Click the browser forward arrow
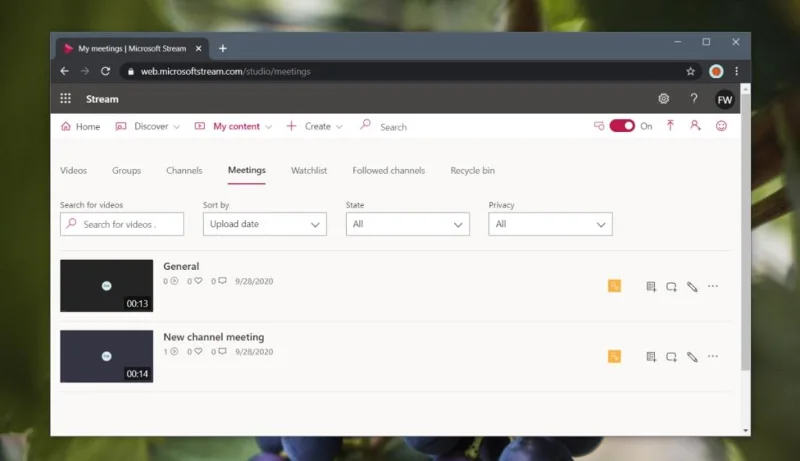Screen dimensions: 800x461 tap(85, 71)
